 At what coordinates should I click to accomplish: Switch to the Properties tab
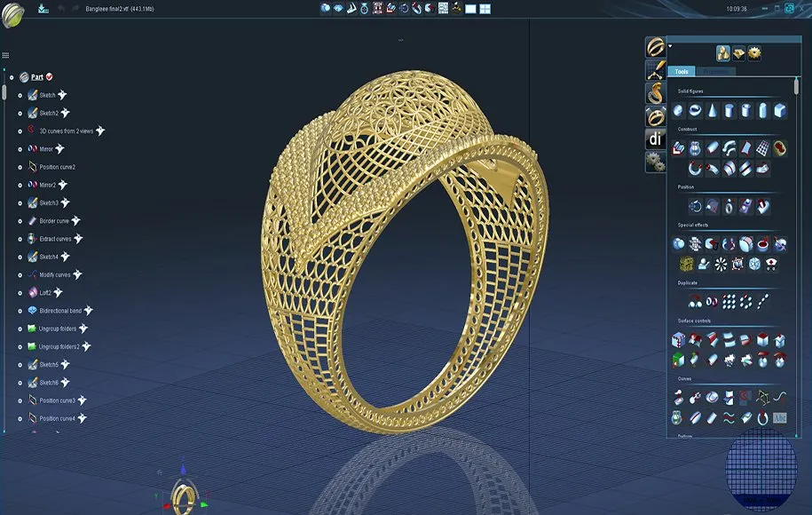point(714,71)
